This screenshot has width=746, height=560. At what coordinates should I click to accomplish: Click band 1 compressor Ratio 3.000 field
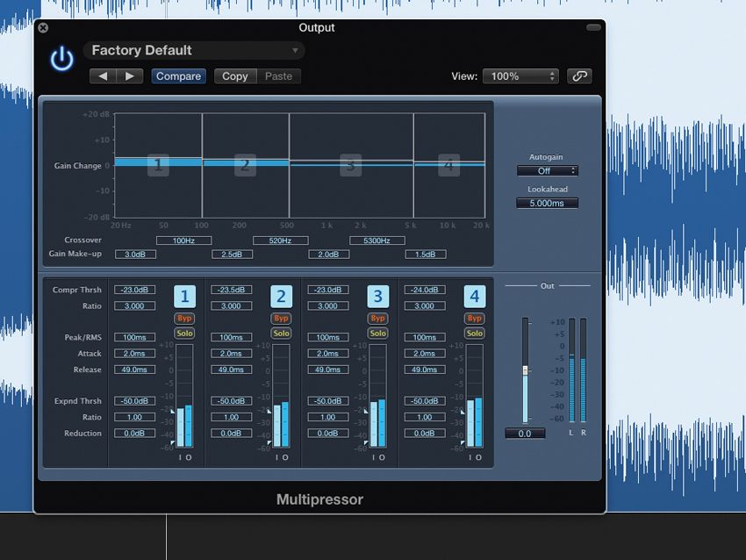point(134,306)
